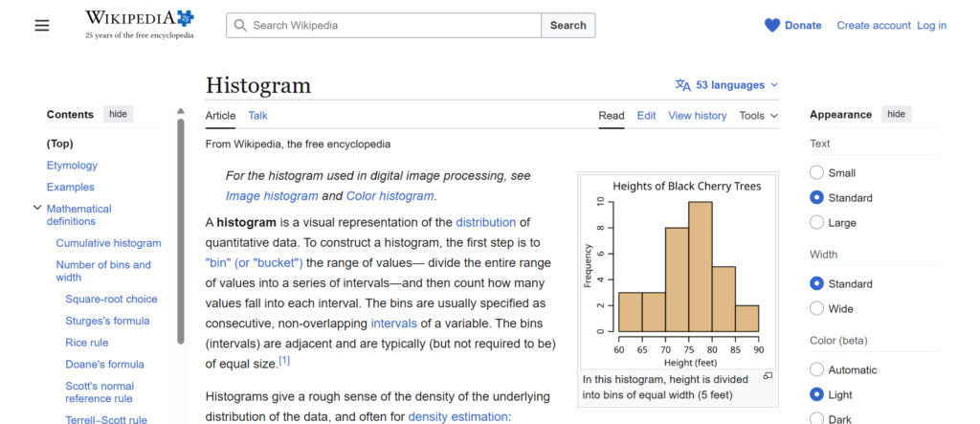Switch to the Talk tab
The height and width of the screenshot is (424, 980).
click(x=257, y=116)
